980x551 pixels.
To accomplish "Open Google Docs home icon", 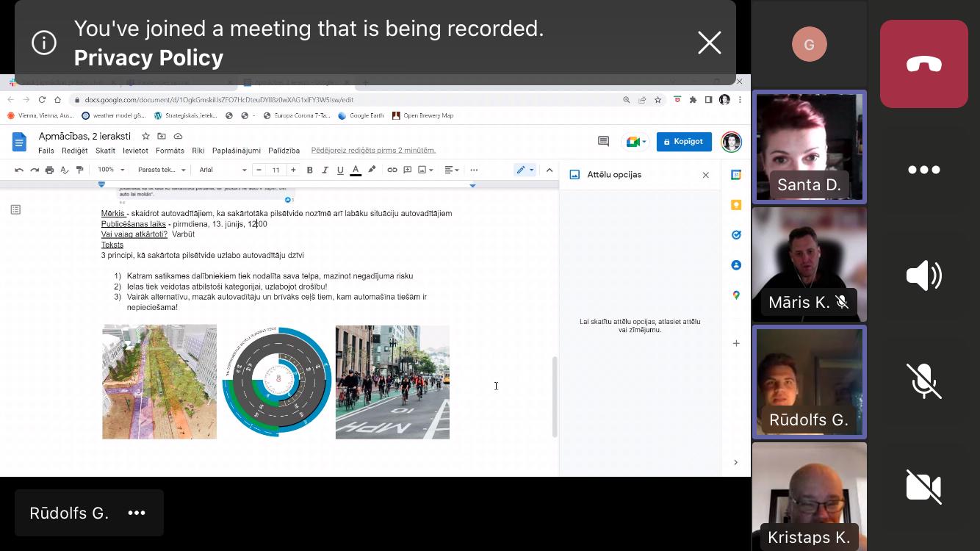I will [x=19, y=142].
